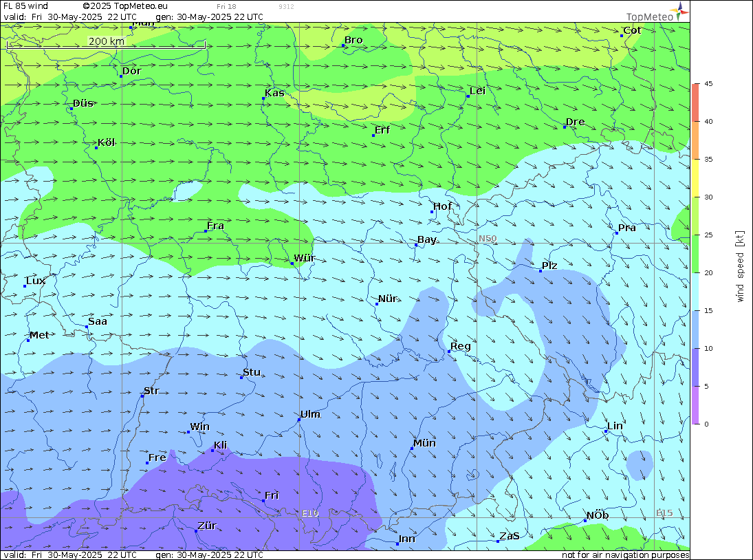Choose the "Stu" city label
Viewport: 753px width, 560px height.
(252, 372)
